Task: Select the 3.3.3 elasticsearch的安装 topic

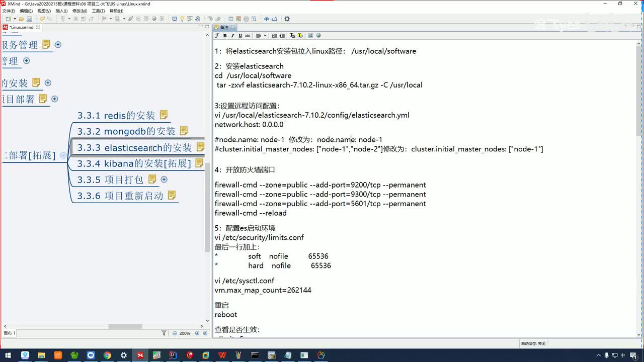Action: point(134,148)
